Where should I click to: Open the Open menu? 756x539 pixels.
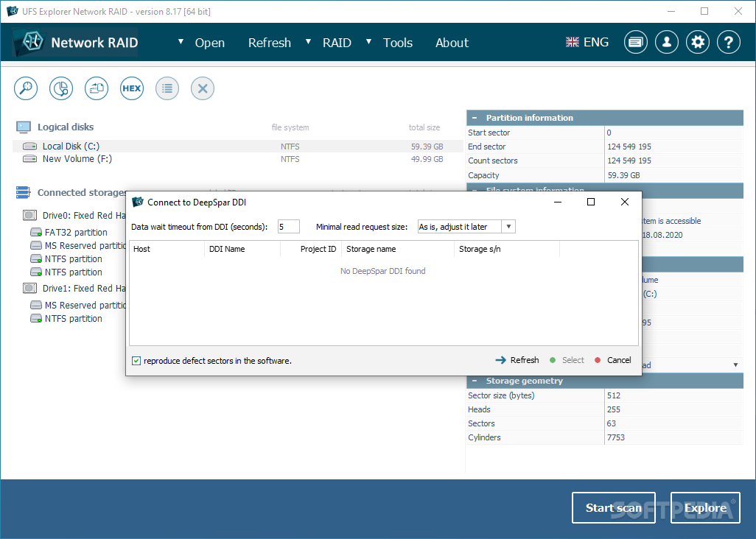(x=210, y=43)
